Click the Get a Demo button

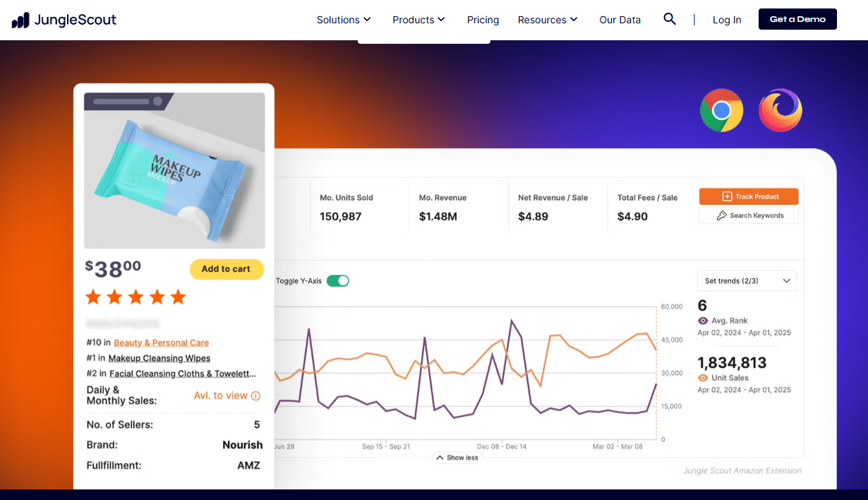point(797,19)
